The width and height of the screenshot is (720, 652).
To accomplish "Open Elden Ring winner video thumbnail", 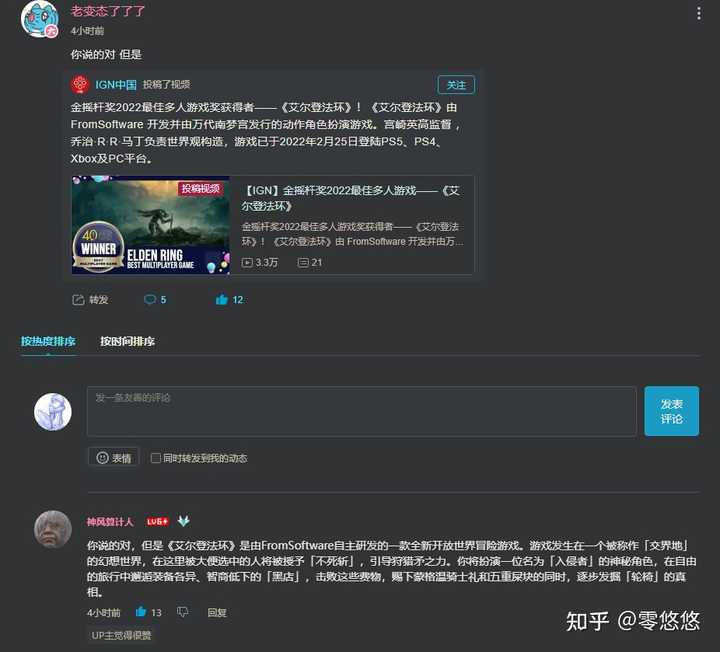I will click(x=151, y=225).
